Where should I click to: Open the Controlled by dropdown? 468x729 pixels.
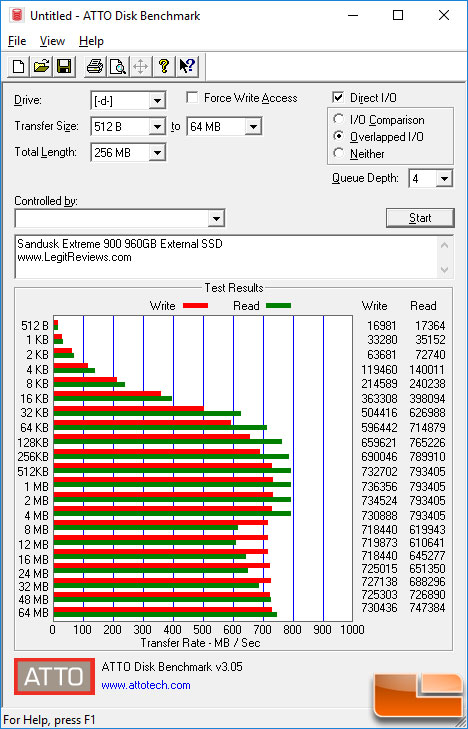(216, 219)
